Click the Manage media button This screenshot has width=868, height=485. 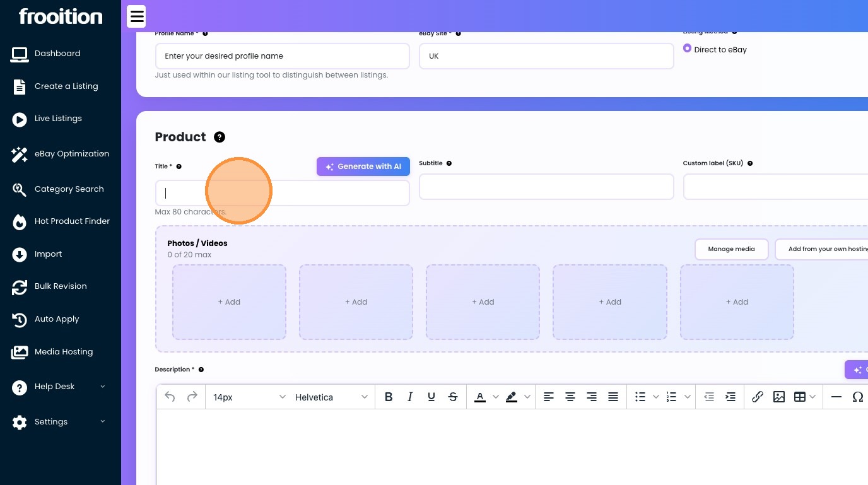[x=732, y=249]
